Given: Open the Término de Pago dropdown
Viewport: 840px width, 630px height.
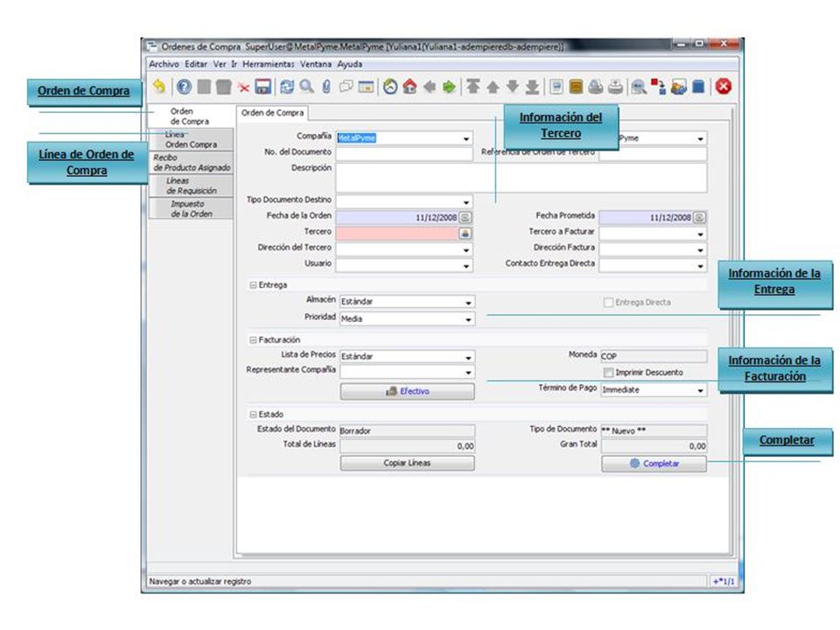Looking at the screenshot, I should click(700, 390).
